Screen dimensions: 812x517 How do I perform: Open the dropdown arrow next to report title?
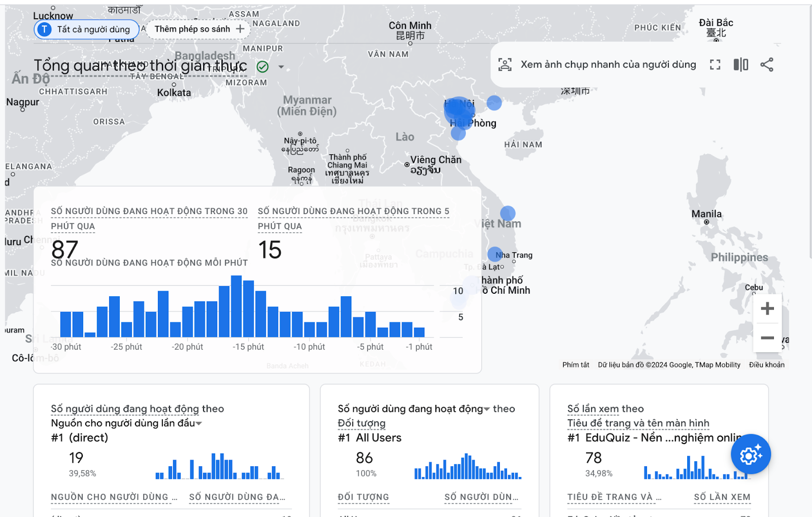[x=281, y=67]
